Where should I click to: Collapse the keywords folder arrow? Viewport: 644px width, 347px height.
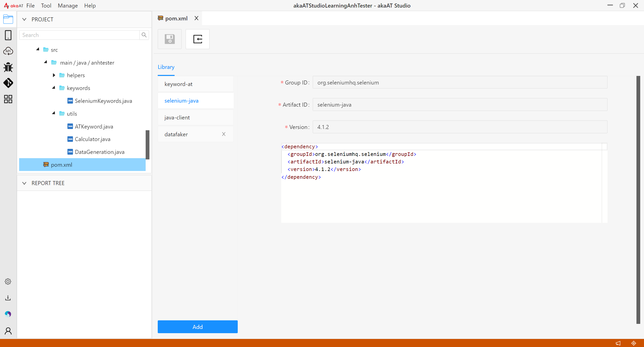54,88
